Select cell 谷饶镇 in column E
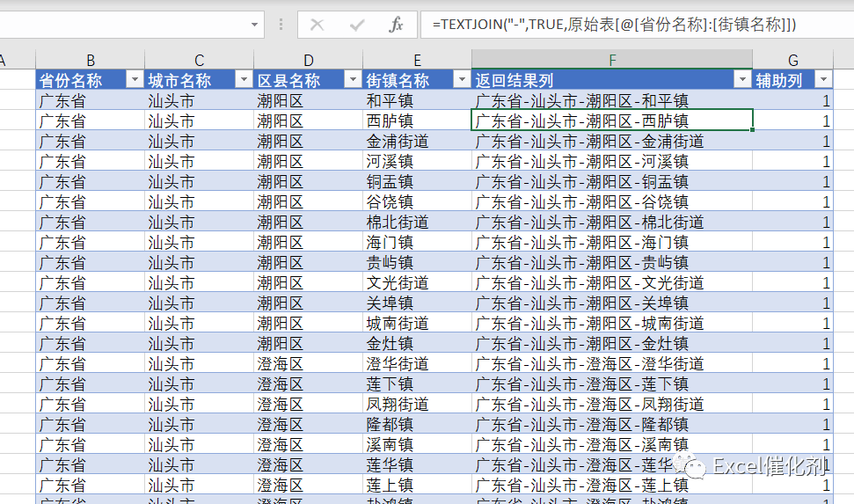The width and height of the screenshot is (854, 504). [417, 201]
